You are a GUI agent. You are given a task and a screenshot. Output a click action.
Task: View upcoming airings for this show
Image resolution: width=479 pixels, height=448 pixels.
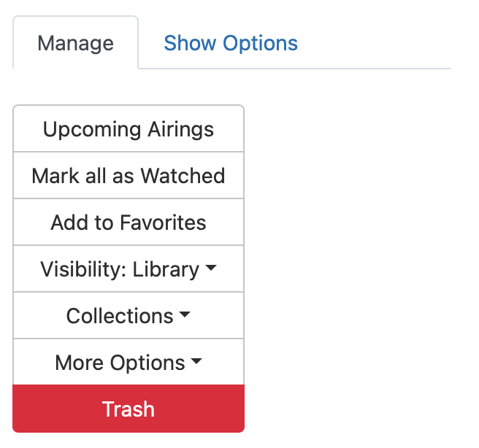pyautogui.click(x=129, y=129)
